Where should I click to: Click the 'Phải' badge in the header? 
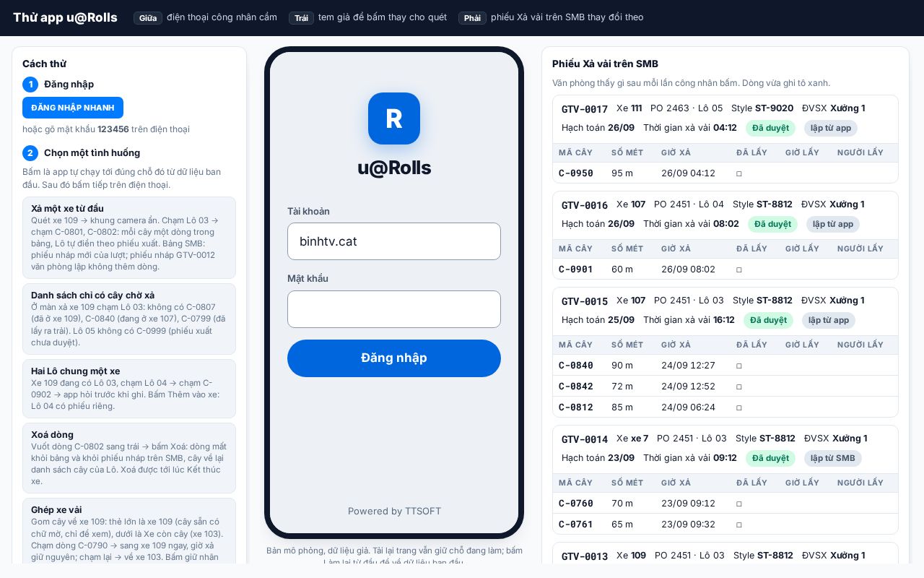pos(472,18)
